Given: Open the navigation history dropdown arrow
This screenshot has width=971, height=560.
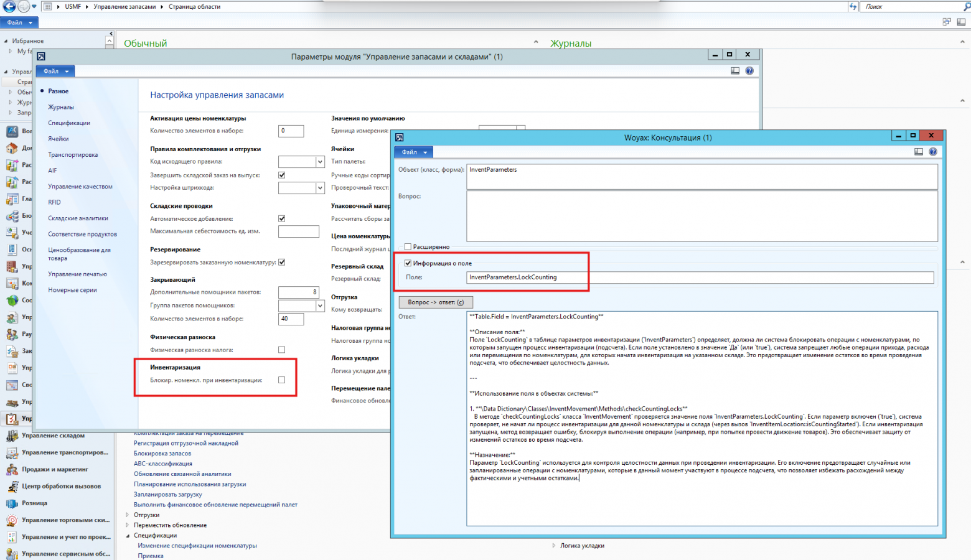Looking at the screenshot, I should point(34,7).
